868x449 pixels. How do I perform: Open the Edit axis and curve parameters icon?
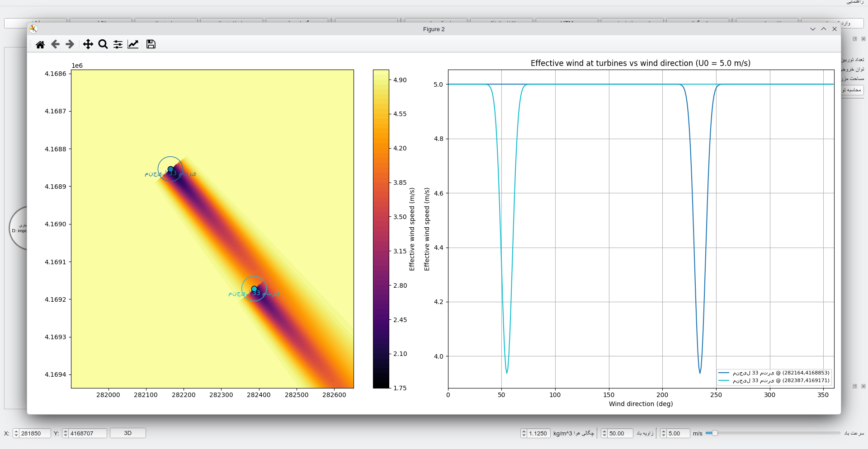133,44
